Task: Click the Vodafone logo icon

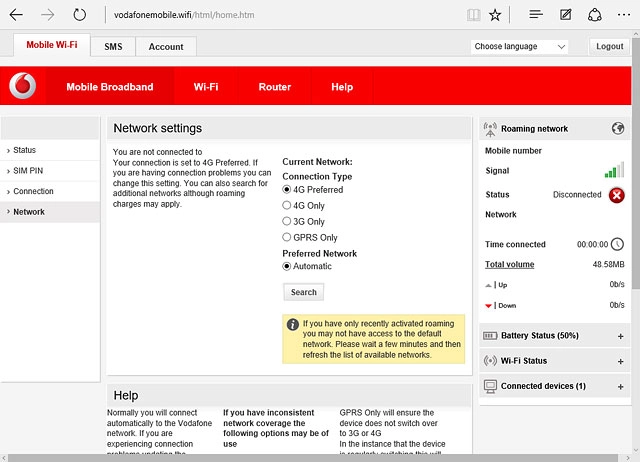Action: (x=22, y=87)
